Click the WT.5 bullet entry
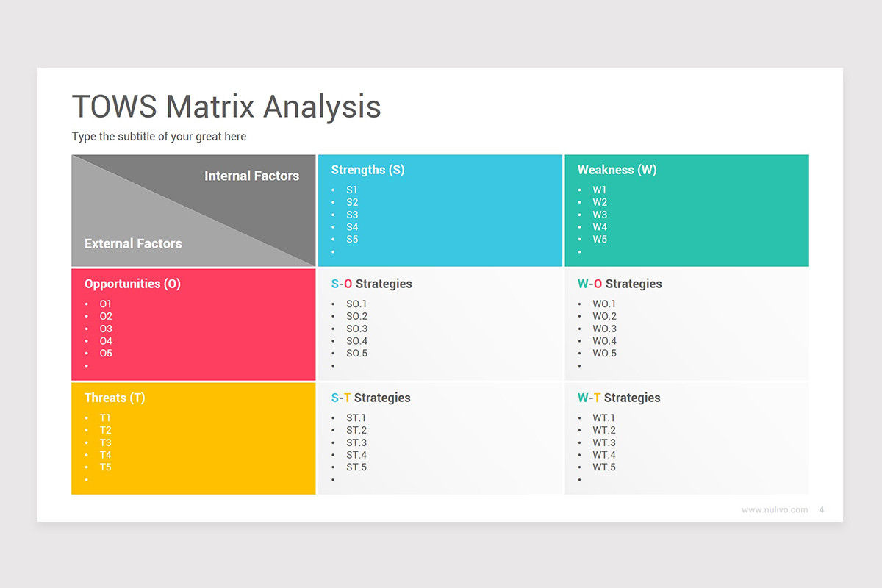This screenshot has width=882, height=588. pyautogui.click(x=603, y=467)
